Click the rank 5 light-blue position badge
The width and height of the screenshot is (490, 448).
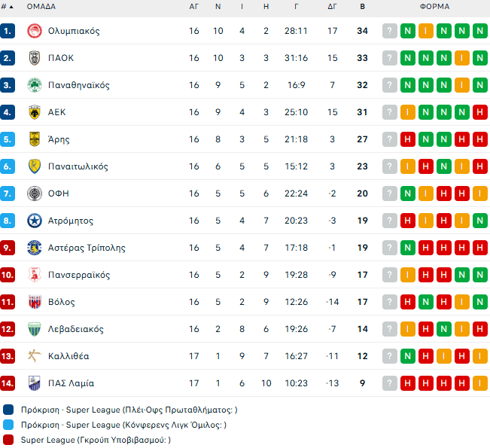click(x=8, y=139)
